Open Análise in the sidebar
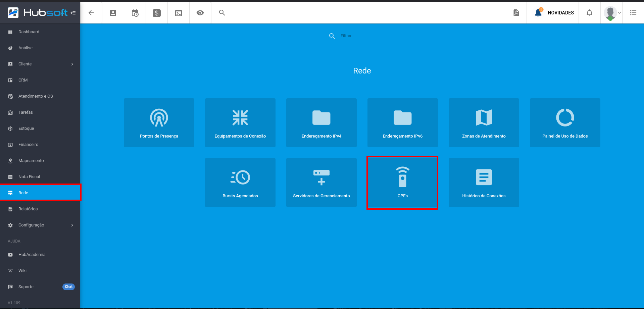644x309 pixels. pos(40,48)
